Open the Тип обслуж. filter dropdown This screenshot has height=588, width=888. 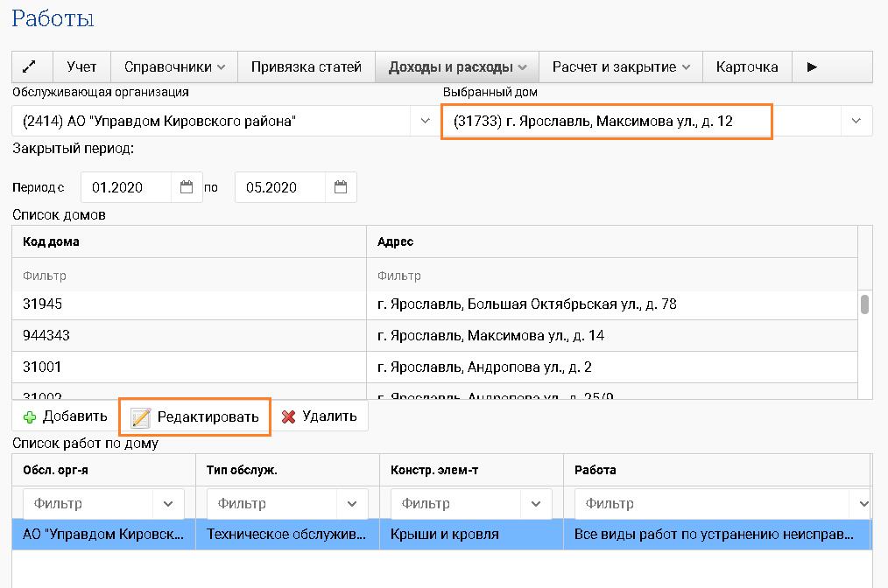coord(352,504)
